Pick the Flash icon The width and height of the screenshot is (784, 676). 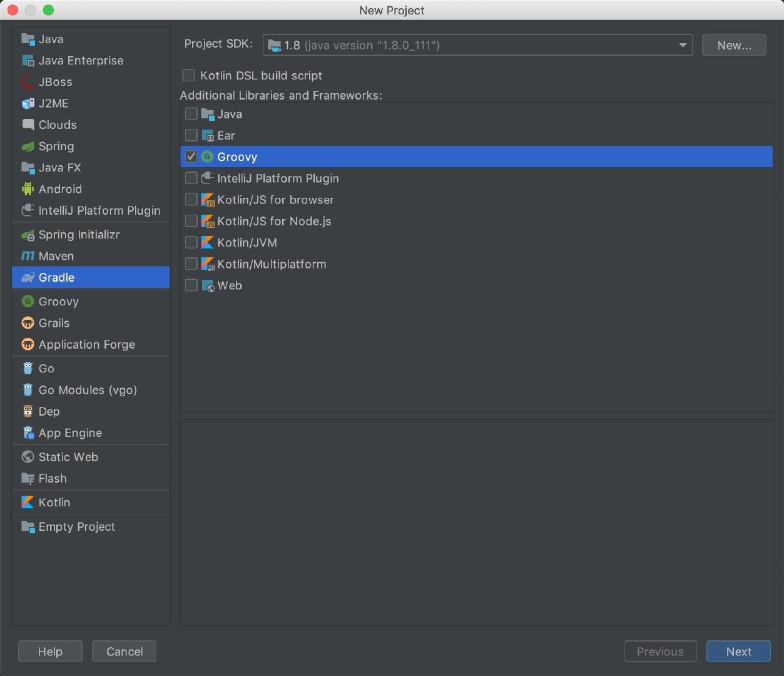[28, 478]
